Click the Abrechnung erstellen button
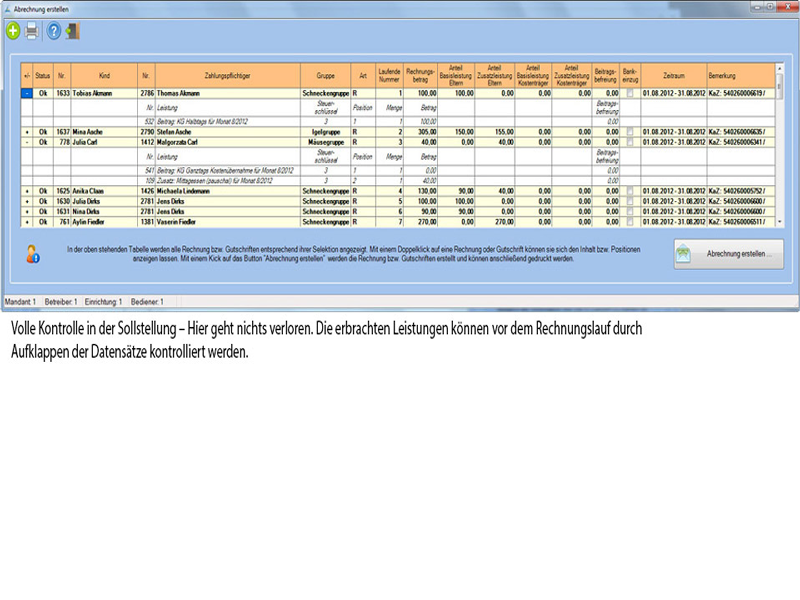The image size is (800, 600). (x=727, y=254)
